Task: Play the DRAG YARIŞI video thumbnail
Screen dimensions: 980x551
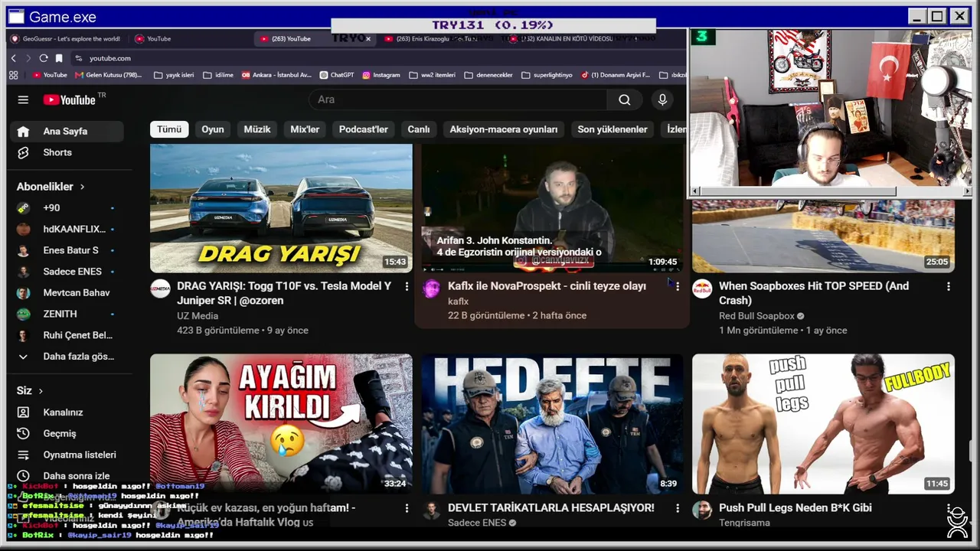Action: click(x=281, y=208)
